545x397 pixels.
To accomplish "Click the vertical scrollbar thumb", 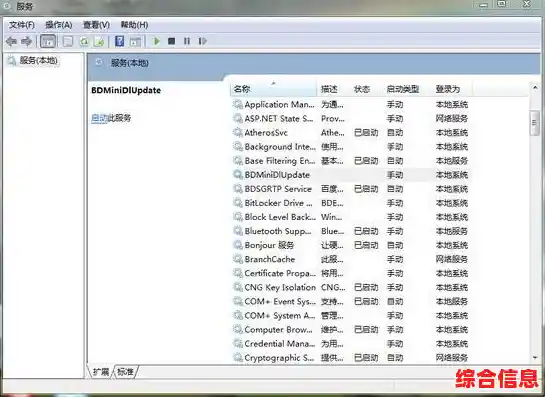I will (535, 123).
